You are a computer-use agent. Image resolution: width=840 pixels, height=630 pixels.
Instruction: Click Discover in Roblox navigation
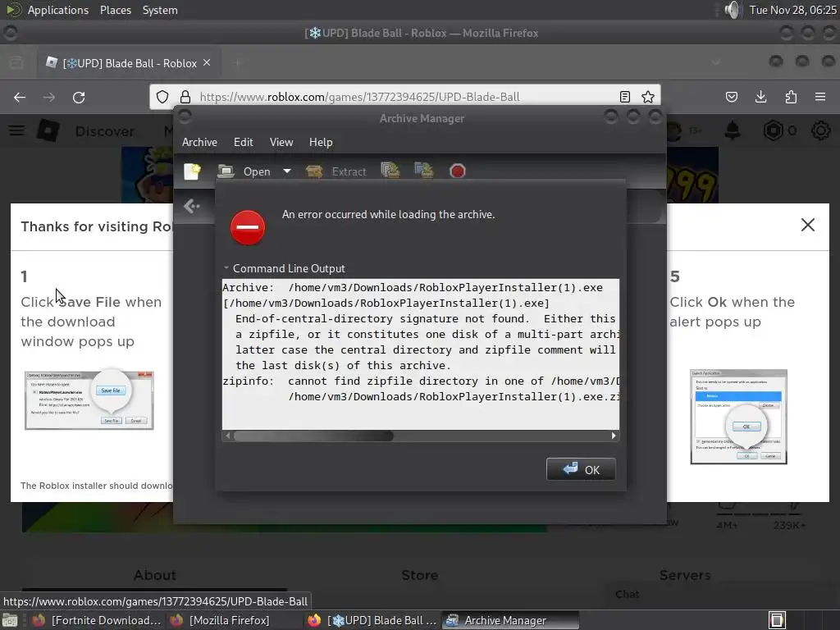tap(105, 131)
